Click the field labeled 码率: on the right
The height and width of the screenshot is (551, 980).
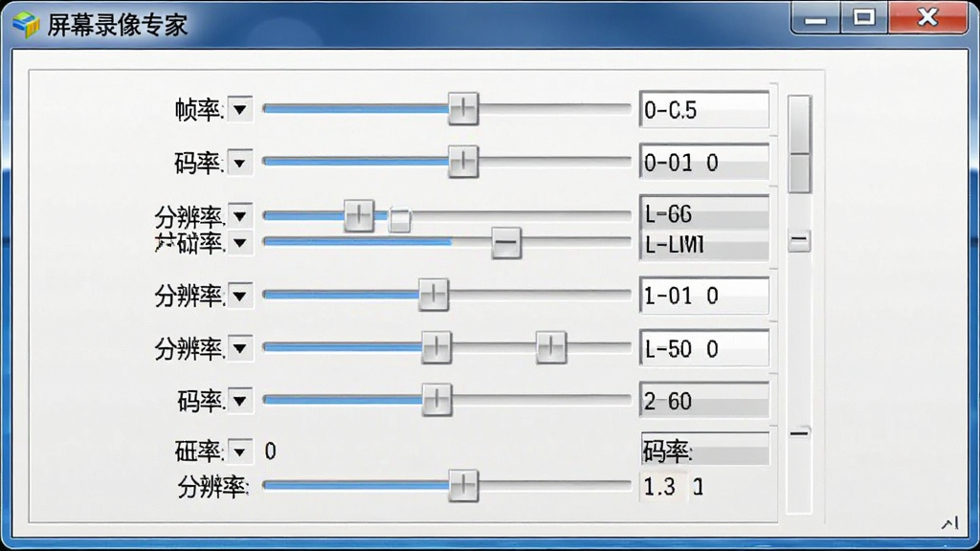pos(705,450)
